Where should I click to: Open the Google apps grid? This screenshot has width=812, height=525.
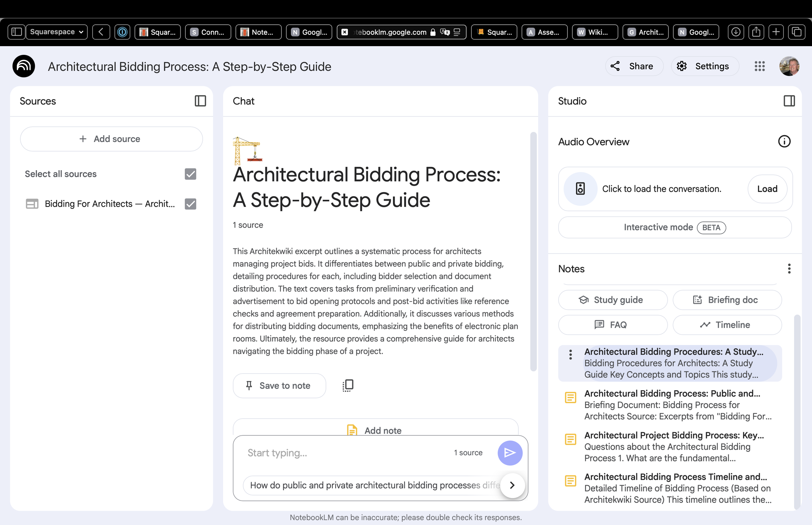click(x=759, y=66)
